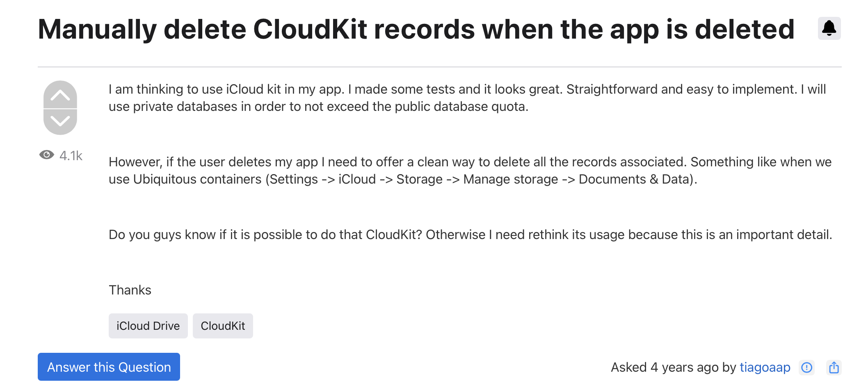
Task: Click the paragraph starting "However, if the user"
Action: pos(470,170)
